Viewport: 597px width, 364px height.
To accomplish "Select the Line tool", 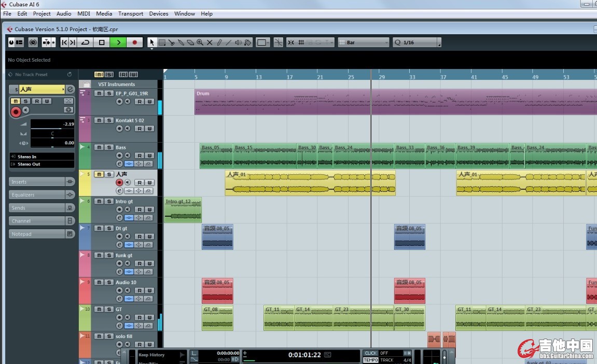I will 228,43.
